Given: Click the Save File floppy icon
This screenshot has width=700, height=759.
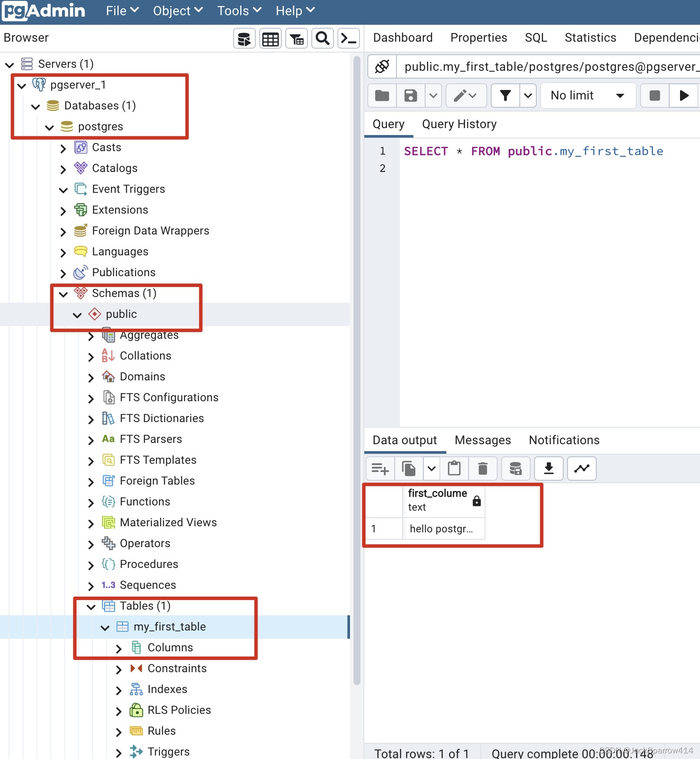Looking at the screenshot, I should [411, 96].
